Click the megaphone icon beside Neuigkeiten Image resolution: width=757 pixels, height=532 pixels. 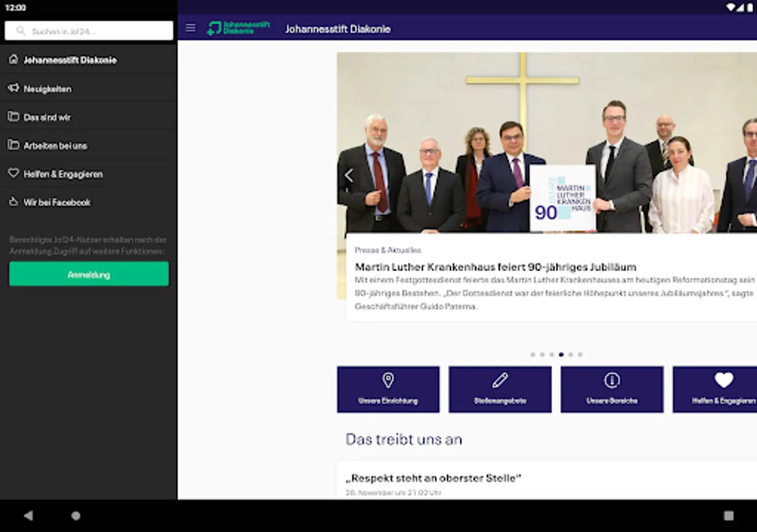(x=14, y=88)
